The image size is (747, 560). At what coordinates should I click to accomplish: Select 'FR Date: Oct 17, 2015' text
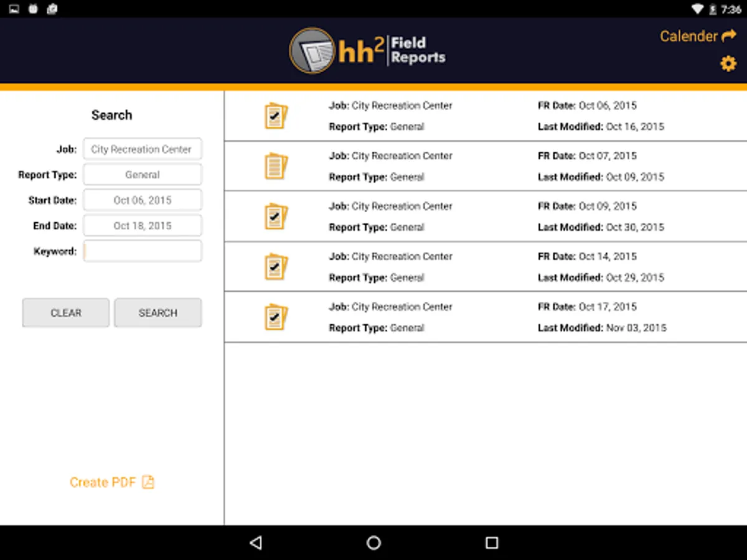click(587, 307)
